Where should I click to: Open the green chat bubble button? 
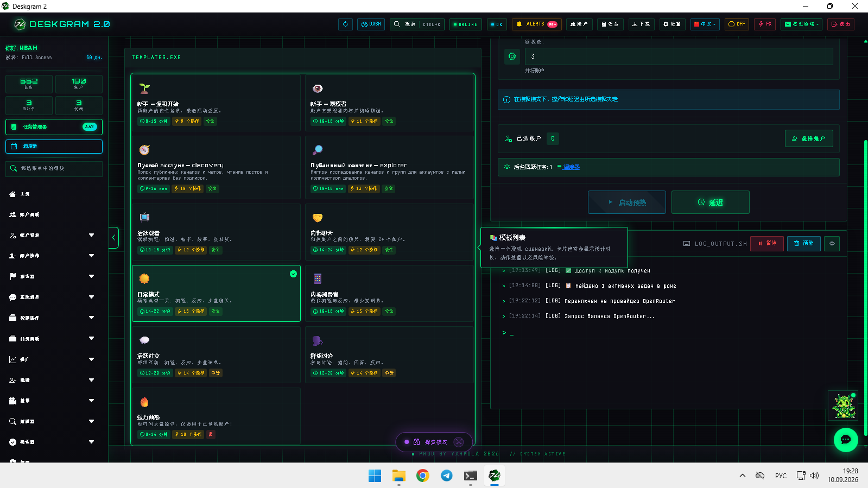pos(846,440)
